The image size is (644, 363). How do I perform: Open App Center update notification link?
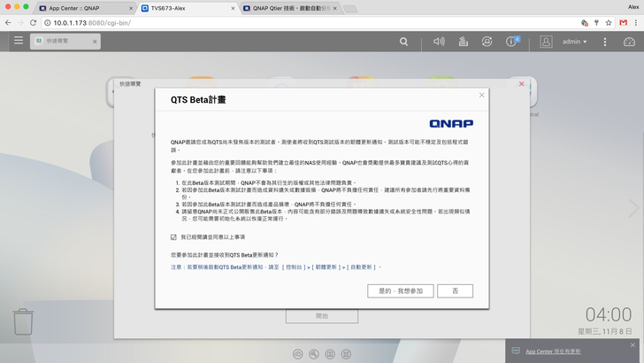point(553,351)
